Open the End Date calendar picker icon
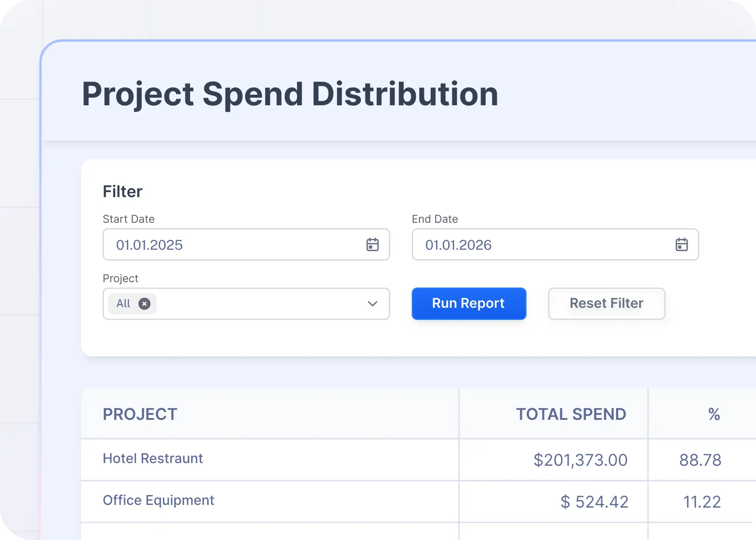756x540 pixels. click(682, 244)
